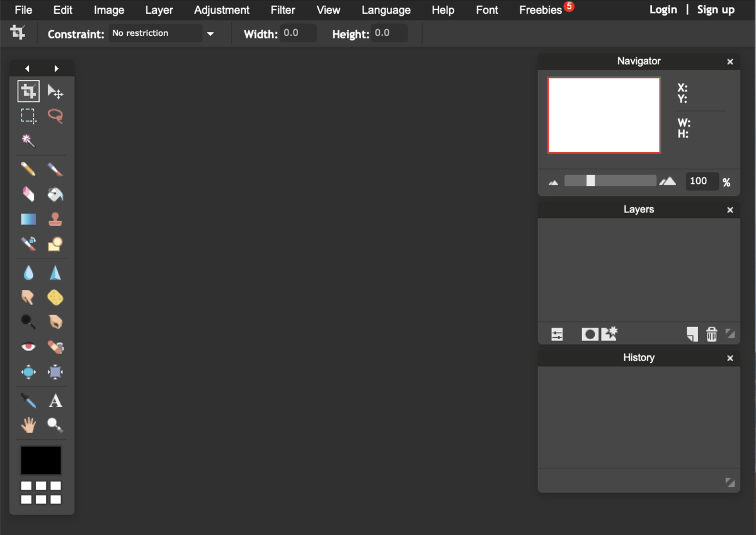Click the Navigator zoom-out small mountains icon
The height and width of the screenshot is (535, 756).
click(554, 183)
